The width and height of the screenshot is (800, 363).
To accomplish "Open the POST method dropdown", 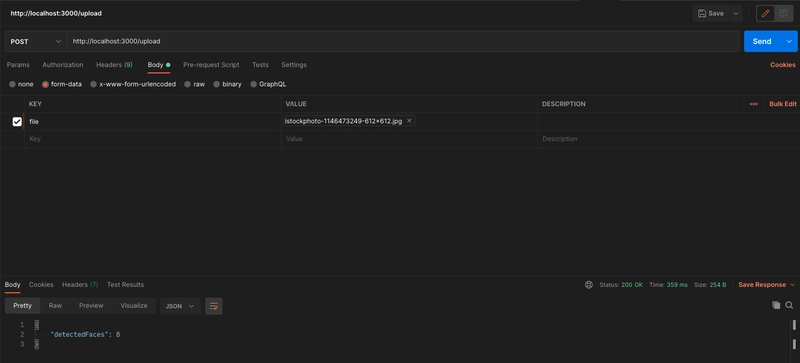I will (36, 41).
